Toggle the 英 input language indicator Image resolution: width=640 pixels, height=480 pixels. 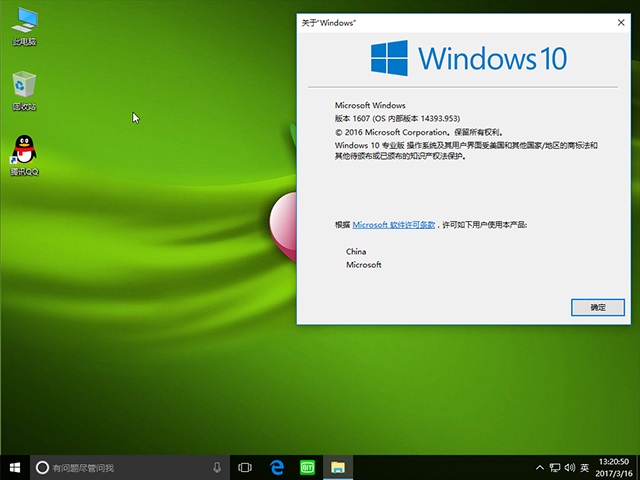click(584, 467)
